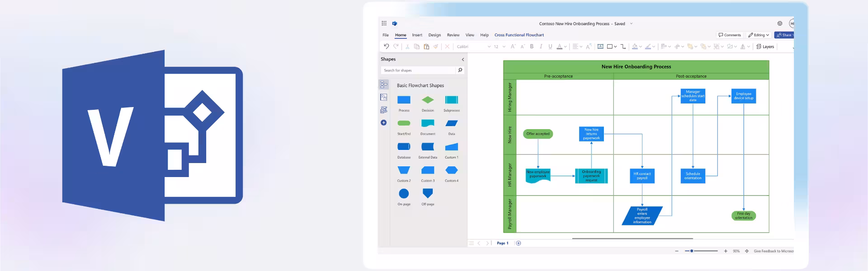Open the Comments pane

coord(730,35)
